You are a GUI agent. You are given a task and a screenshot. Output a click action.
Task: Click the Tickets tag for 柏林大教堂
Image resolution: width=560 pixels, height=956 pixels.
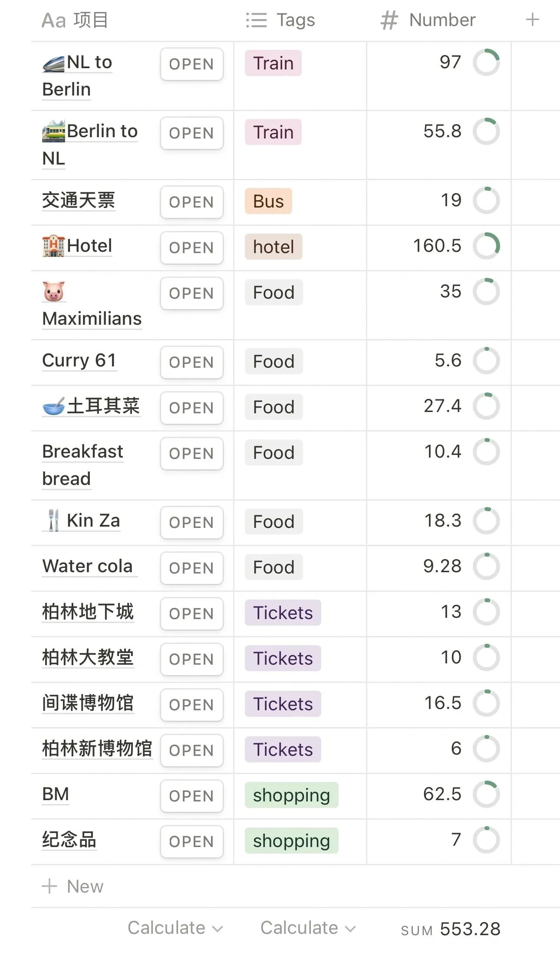(x=283, y=658)
